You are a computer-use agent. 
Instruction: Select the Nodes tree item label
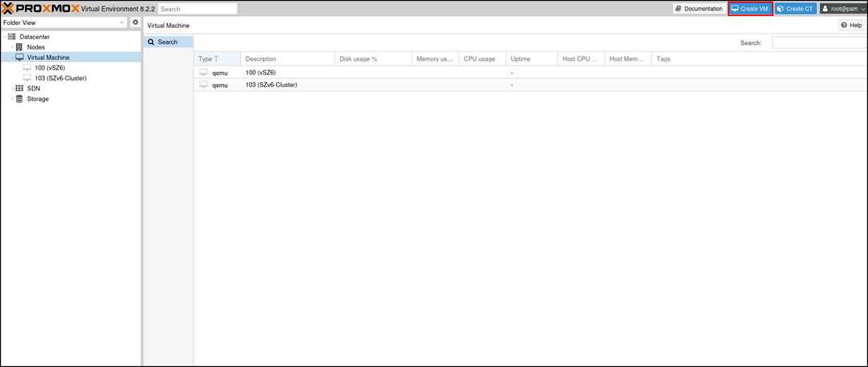click(x=36, y=47)
